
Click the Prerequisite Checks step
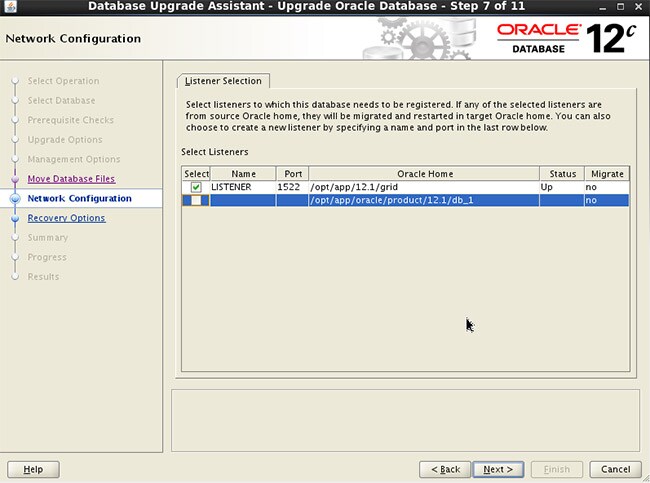70,120
